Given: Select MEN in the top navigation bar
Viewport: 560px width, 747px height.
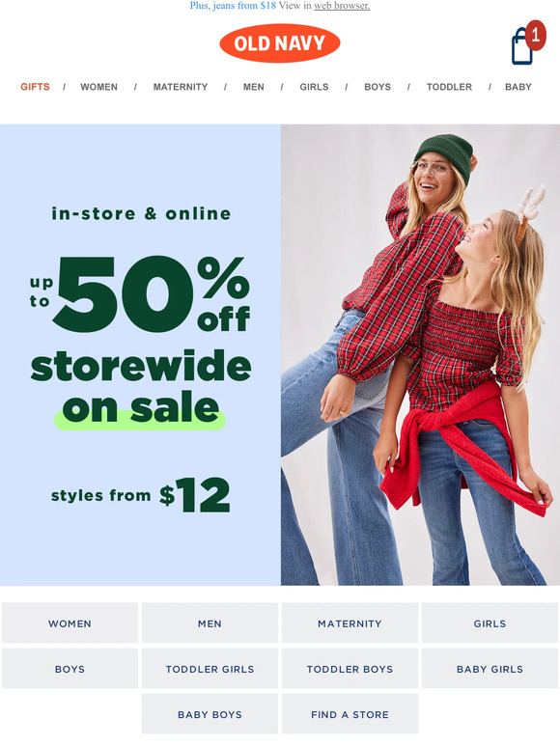Looking at the screenshot, I should coord(254,87).
